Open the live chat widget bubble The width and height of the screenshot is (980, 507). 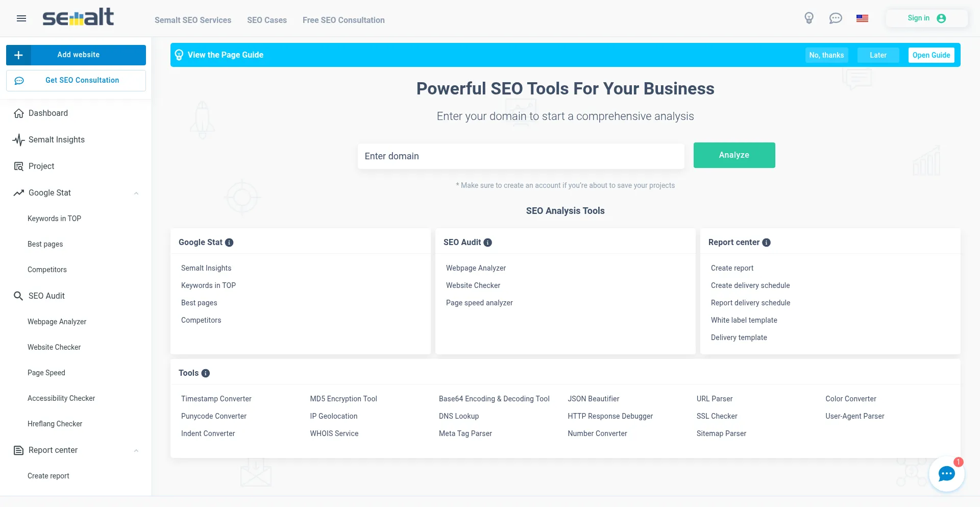coord(947,474)
